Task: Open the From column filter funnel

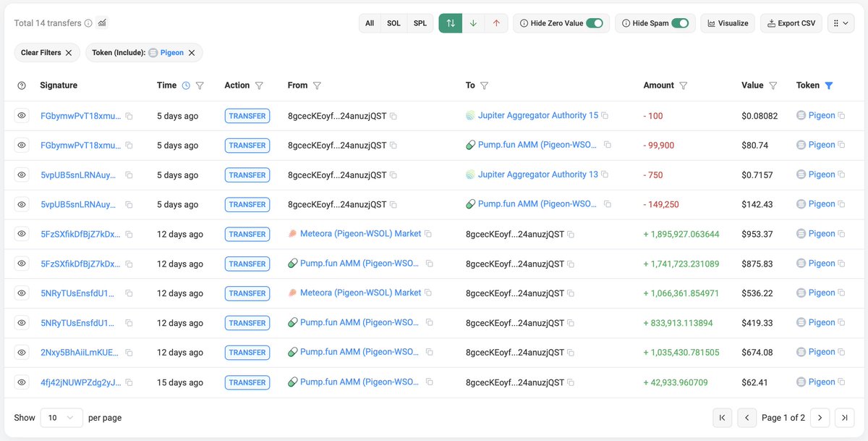Action: coord(317,85)
